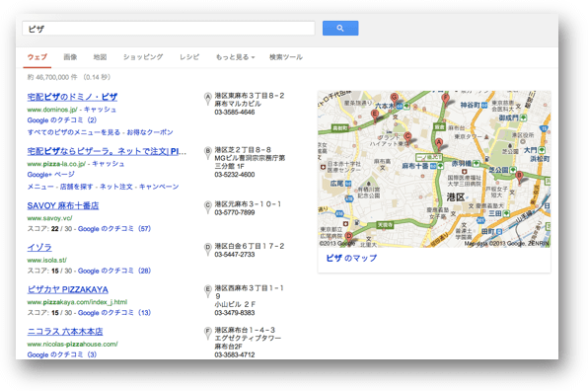This screenshot has width=588, height=391.
Task: Open Google のクチコミ (3) for ニコラス
Action: tap(62, 354)
